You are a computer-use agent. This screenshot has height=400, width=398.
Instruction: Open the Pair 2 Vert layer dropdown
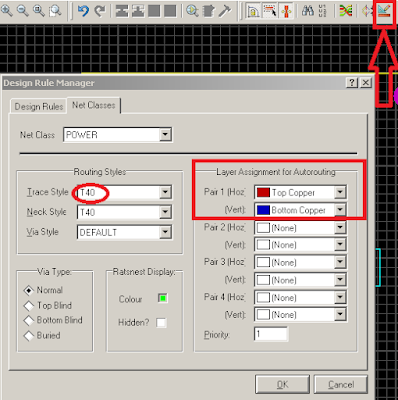click(340, 245)
